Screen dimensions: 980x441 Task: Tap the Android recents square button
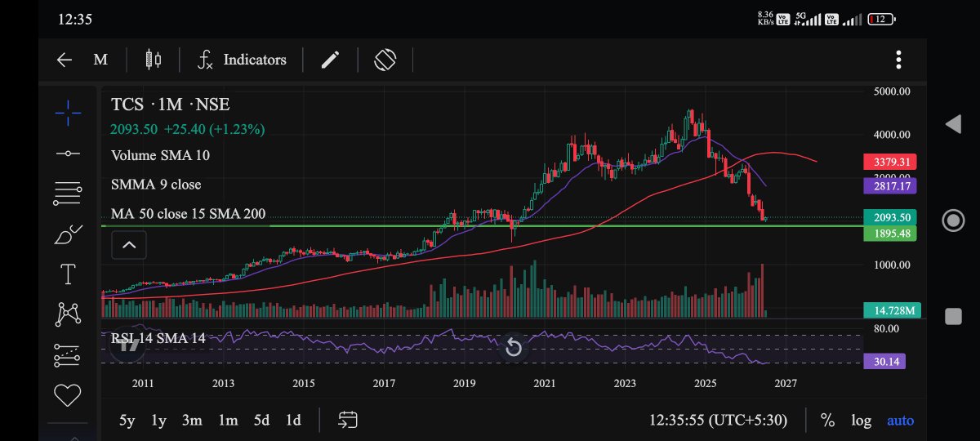[952, 317]
